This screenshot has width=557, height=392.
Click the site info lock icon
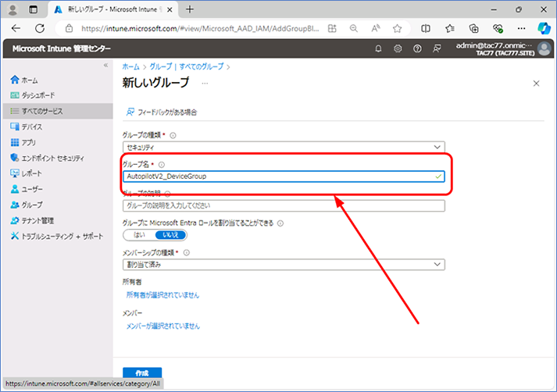[x=70, y=28]
